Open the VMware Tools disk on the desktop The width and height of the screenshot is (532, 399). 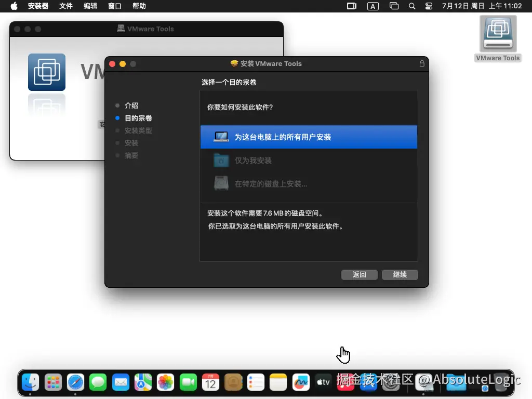[498, 38]
